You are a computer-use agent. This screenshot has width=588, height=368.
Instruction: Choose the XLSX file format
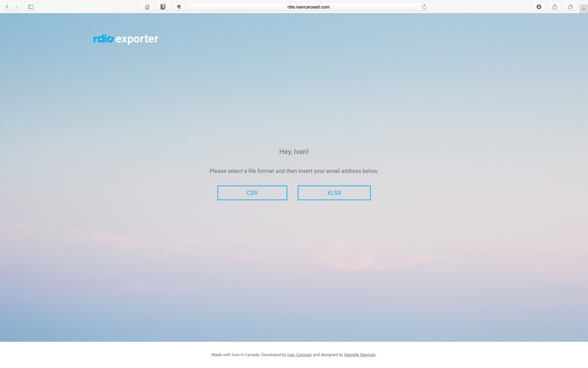coord(334,193)
